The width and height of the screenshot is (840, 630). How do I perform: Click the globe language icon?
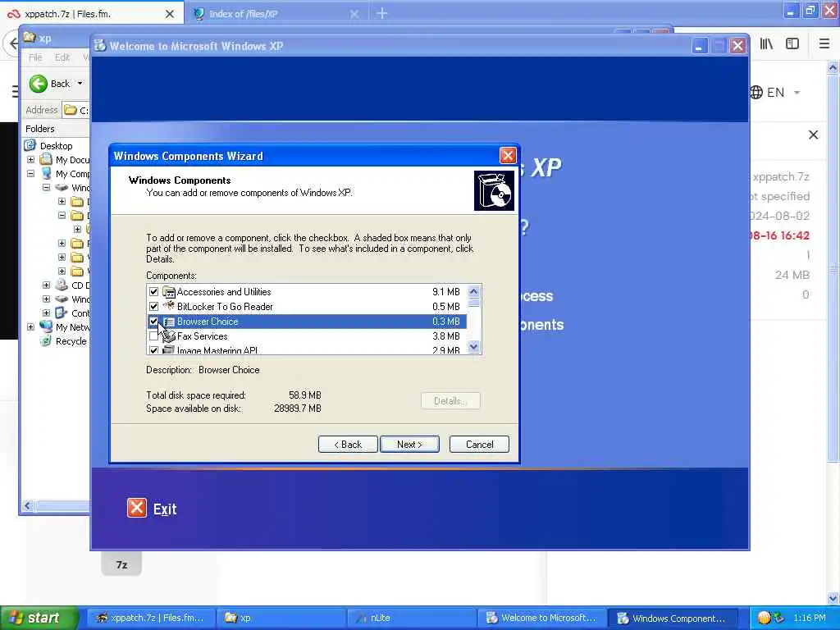756,92
